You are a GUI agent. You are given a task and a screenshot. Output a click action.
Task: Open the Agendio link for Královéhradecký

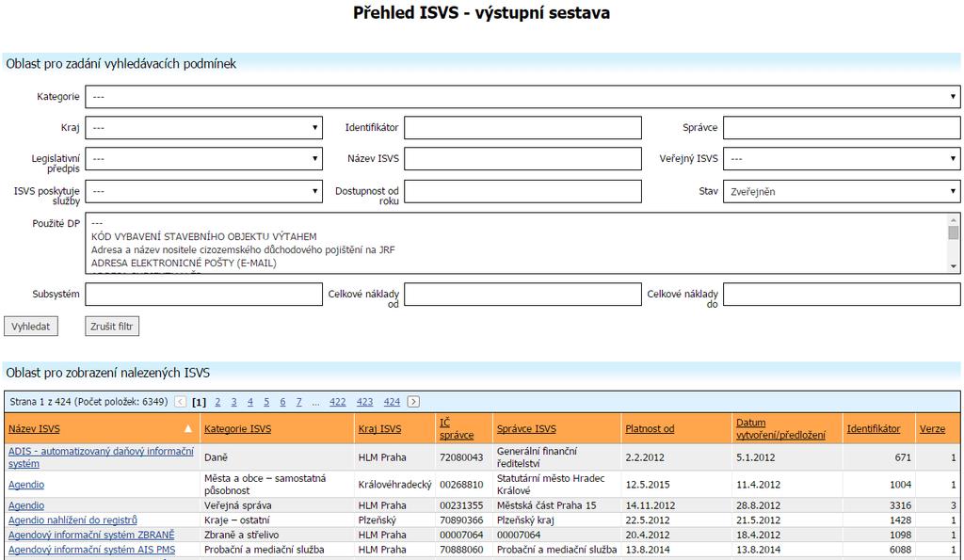pos(26,485)
